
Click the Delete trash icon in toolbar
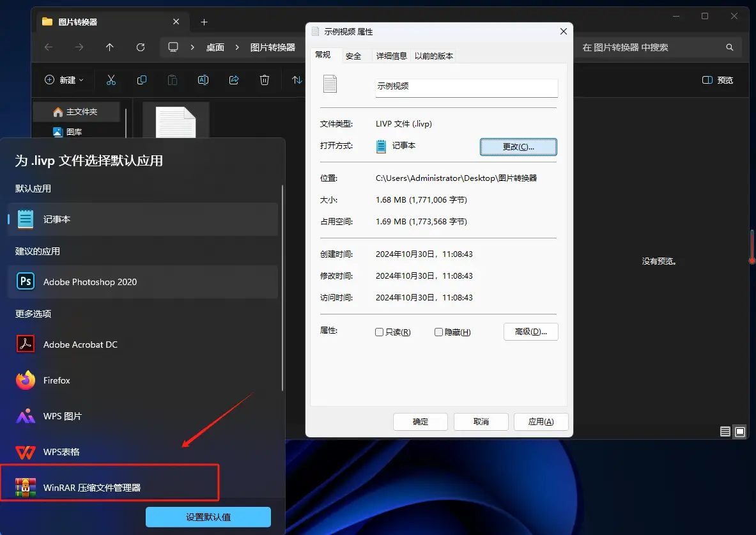coord(264,80)
